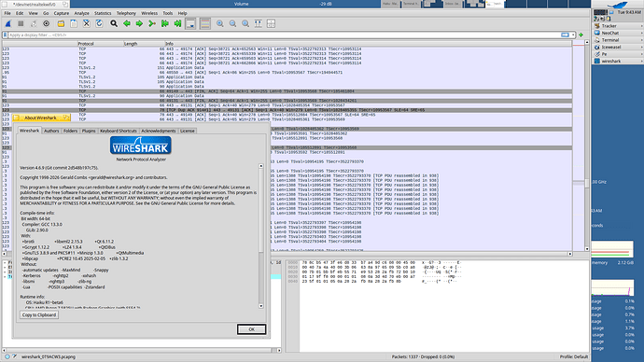Screen dimensions: 644x362
Task: Restart the current capture from the toolbar
Action: (34, 23)
